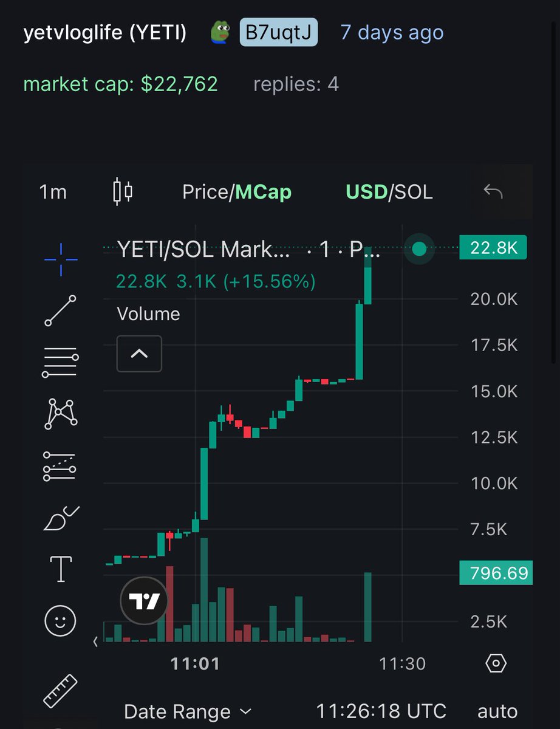This screenshot has width=560, height=729.
Task: Choose the XABCD pattern tool
Action: pos(61,414)
